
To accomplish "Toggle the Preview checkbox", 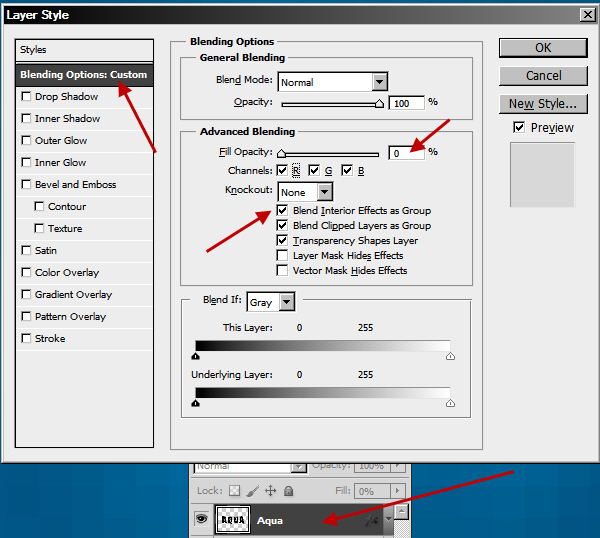I will pyautogui.click(x=519, y=127).
